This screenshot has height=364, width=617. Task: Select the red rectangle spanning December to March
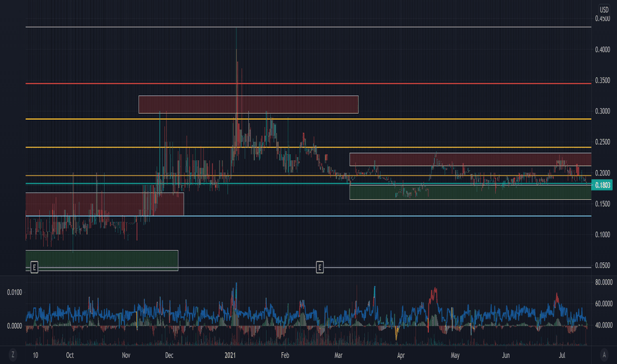click(248, 105)
